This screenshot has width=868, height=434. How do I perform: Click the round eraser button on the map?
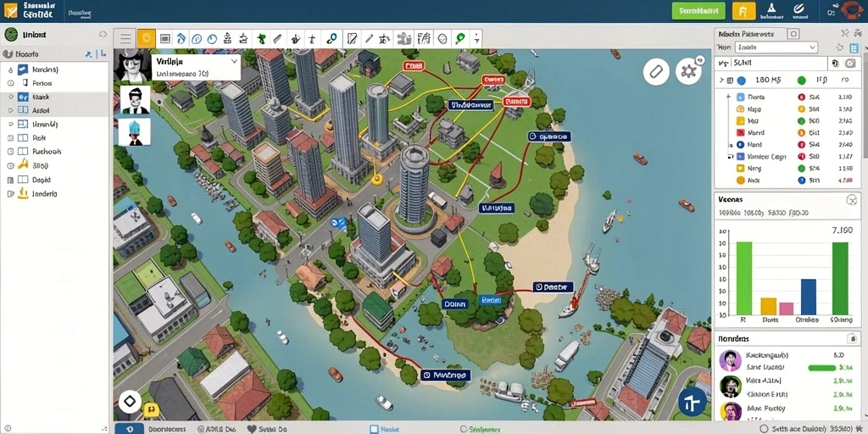656,72
